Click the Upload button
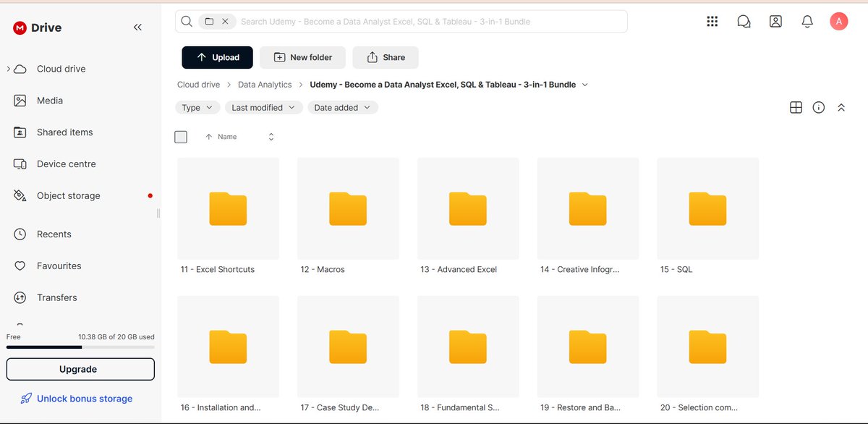 pyautogui.click(x=217, y=57)
